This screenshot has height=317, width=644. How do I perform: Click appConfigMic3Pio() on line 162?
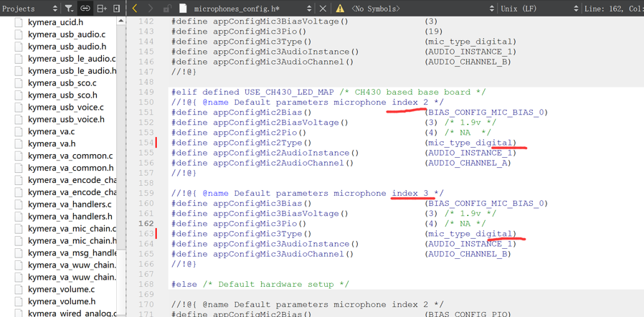point(260,223)
